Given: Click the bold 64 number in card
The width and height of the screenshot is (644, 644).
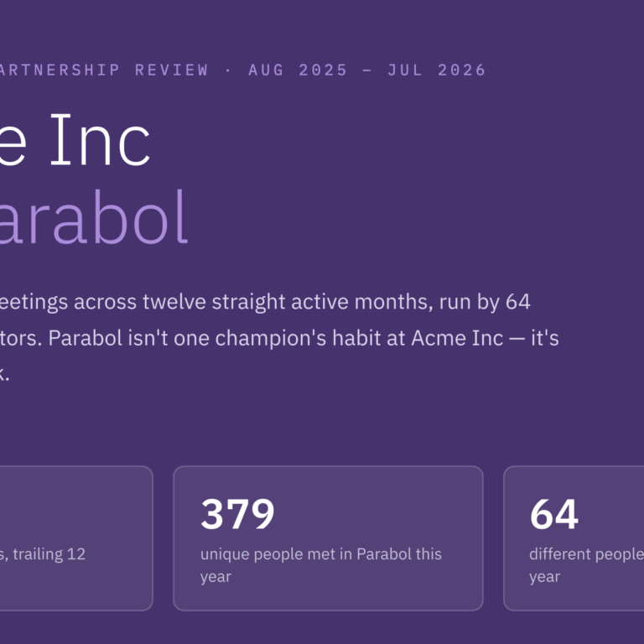Looking at the screenshot, I should tap(554, 514).
